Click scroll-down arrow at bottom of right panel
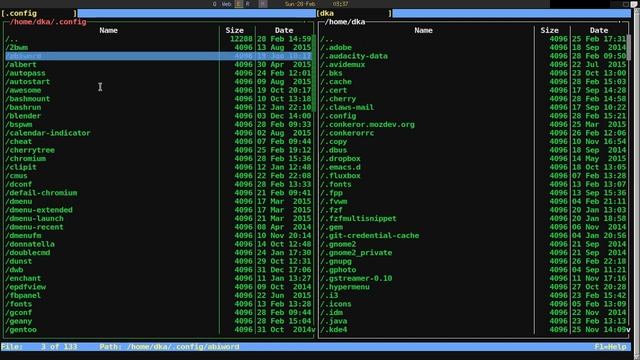Screen dimensions: 640x360 tap(628, 330)
